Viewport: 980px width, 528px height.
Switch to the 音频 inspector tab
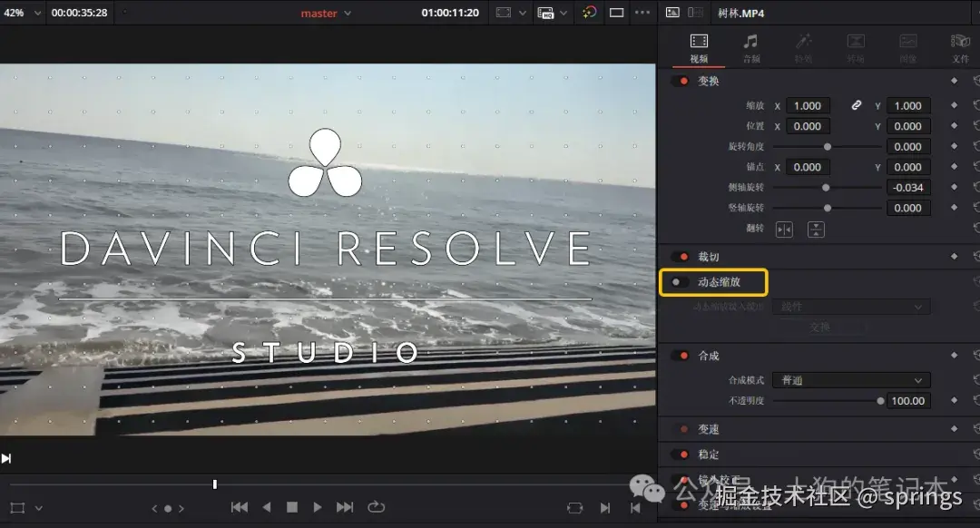(x=751, y=49)
